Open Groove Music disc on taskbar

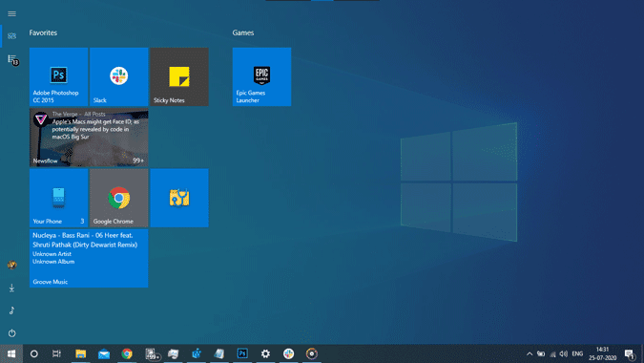pos(312,353)
